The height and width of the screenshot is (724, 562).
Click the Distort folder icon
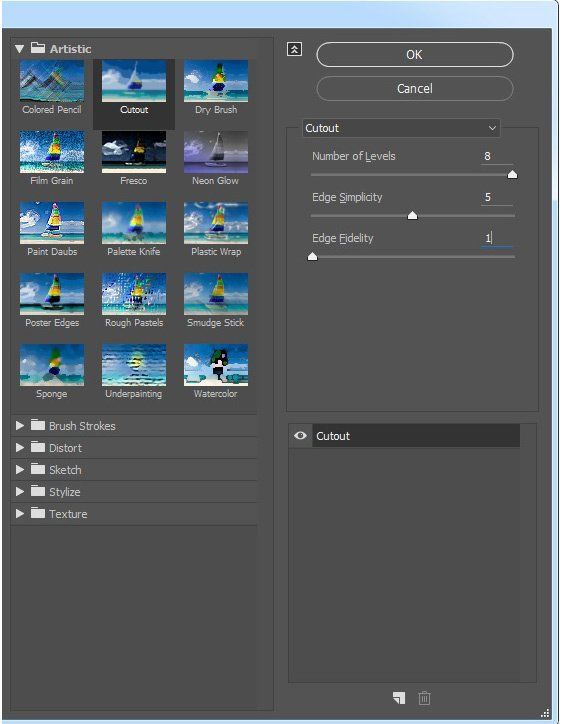tap(38, 447)
